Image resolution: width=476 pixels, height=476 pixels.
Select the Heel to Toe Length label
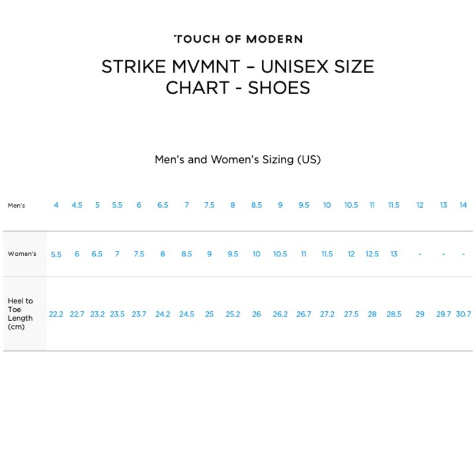pos(21,314)
